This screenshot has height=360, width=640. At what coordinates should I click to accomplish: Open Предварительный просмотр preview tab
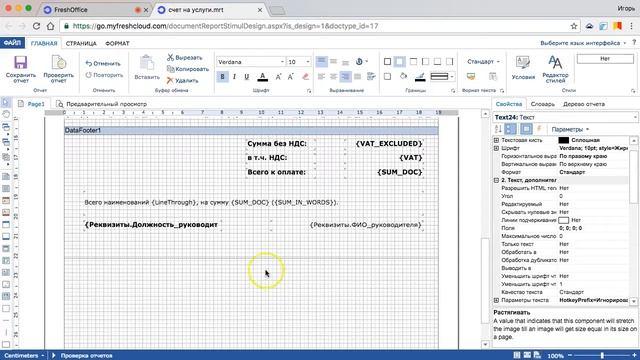point(102,104)
